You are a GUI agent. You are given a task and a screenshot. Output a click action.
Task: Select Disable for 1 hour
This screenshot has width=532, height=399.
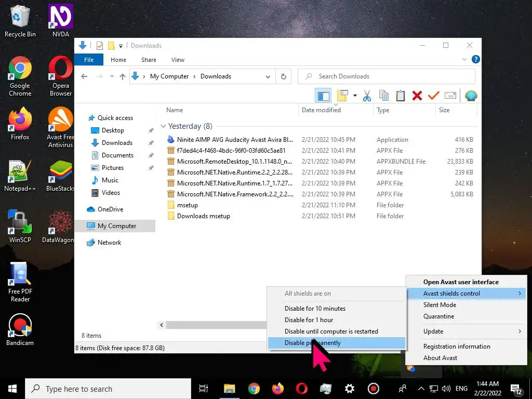tap(337, 320)
